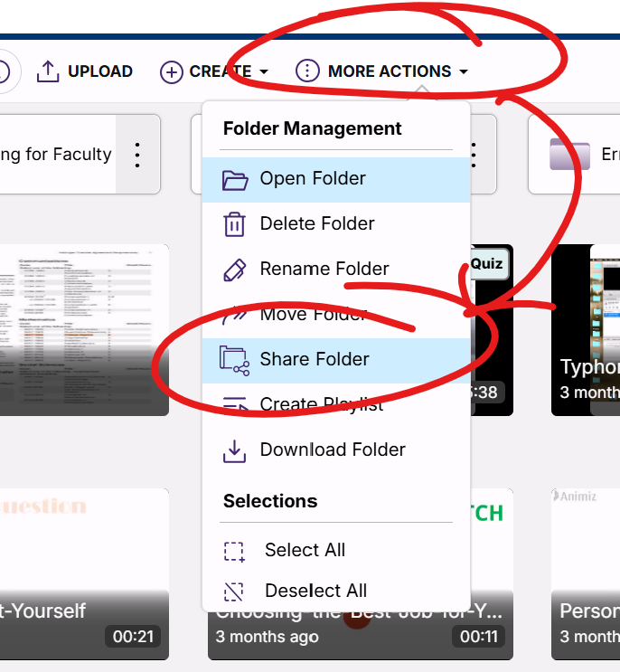Click the 00:11 duration badge
620x672 pixels.
click(x=479, y=637)
